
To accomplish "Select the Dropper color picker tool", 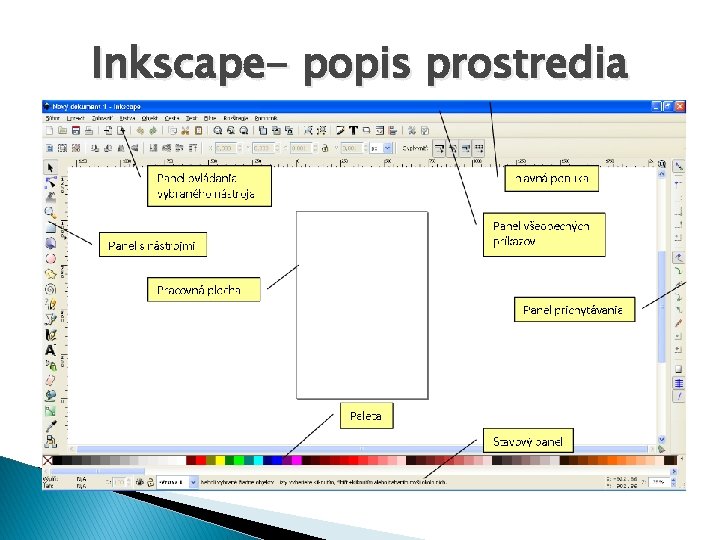I will 51,426.
